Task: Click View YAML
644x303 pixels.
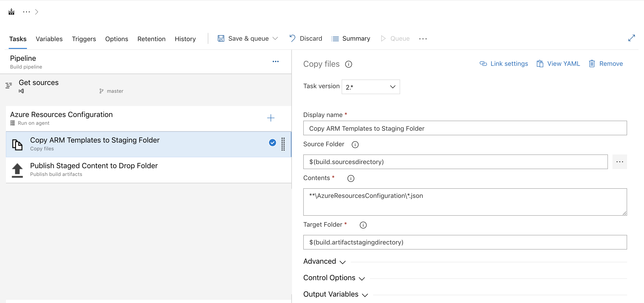Action: (x=558, y=64)
